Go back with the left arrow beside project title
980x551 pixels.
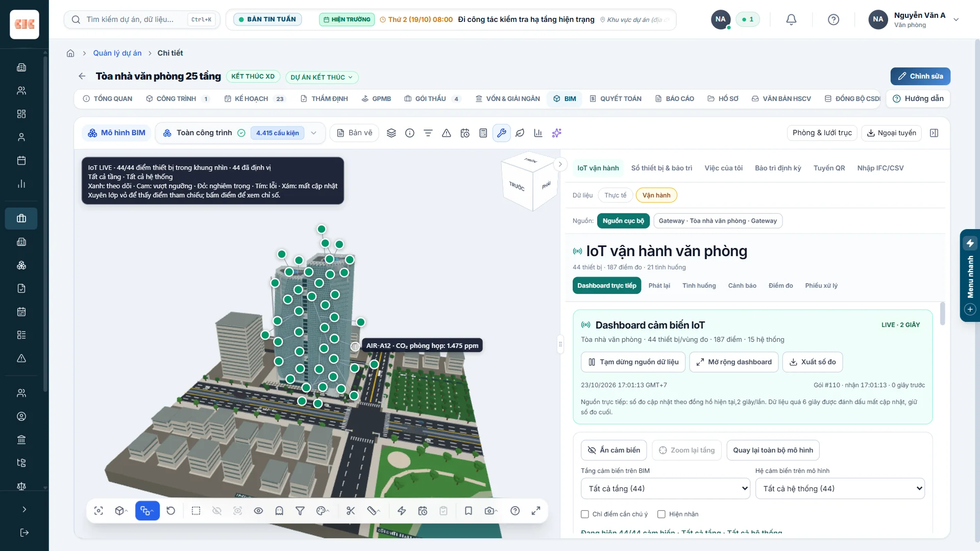pos(82,76)
